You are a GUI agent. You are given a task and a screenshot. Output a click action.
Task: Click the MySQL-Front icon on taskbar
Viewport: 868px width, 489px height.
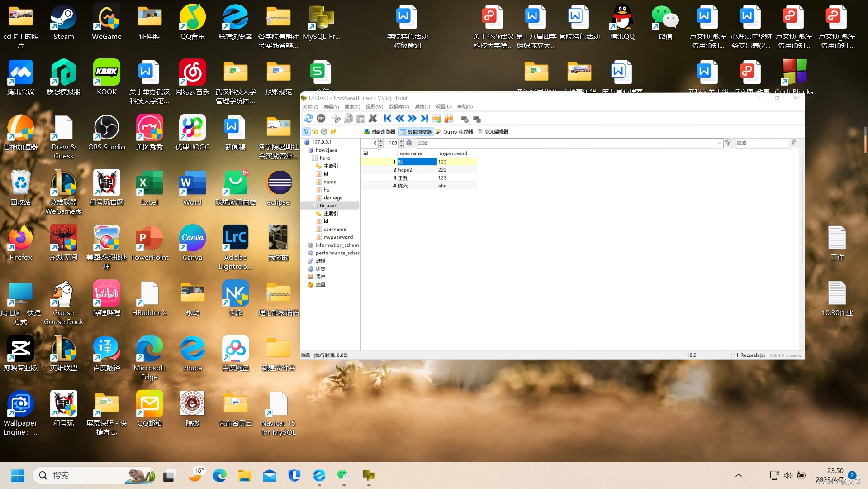click(369, 475)
